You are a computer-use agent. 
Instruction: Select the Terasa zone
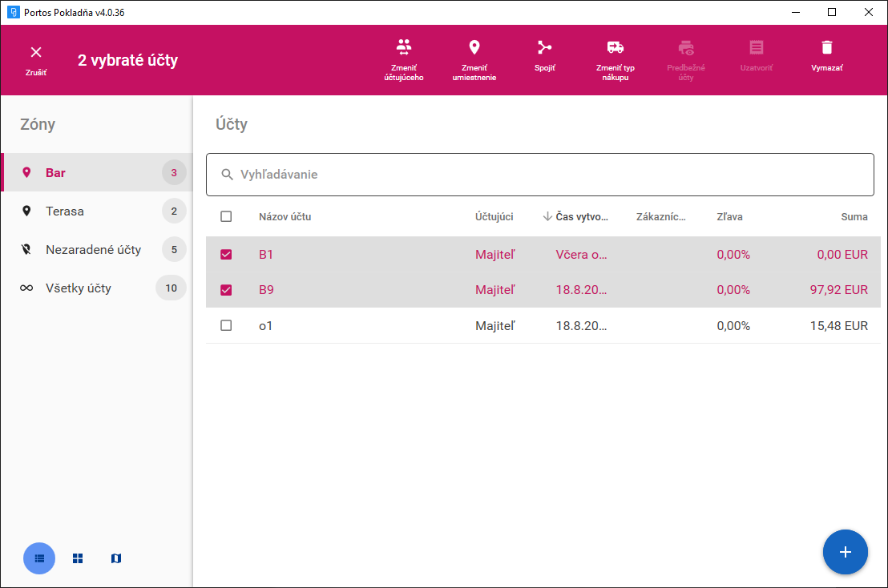click(x=65, y=211)
